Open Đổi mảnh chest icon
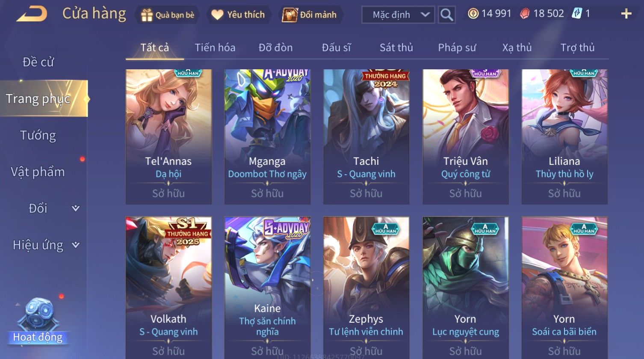The height and width of the screenshot is (359, 644). point(290,15)
